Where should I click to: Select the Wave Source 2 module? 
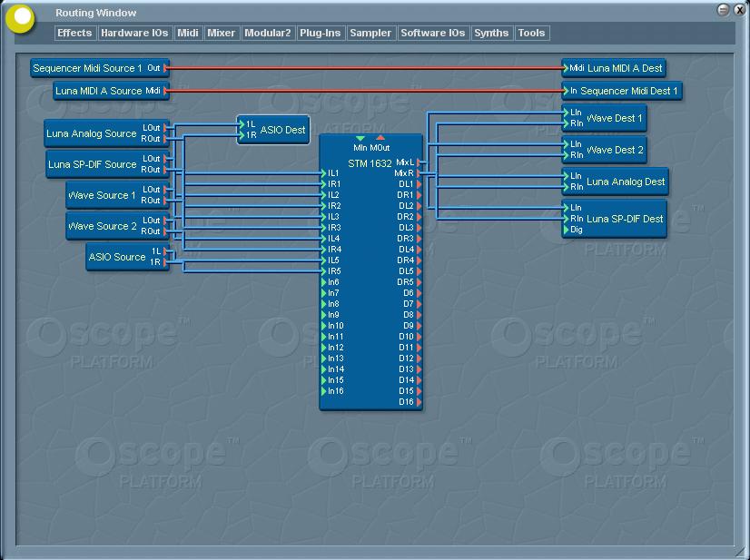(117, 226)
